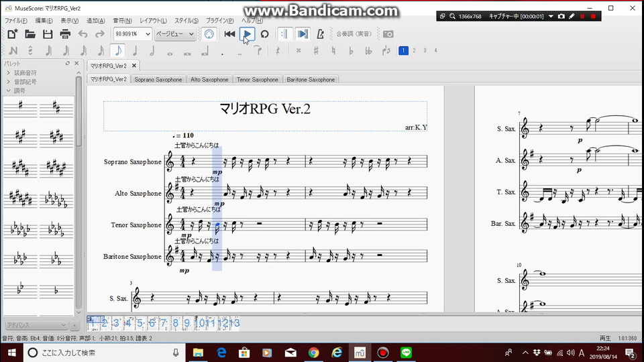Add a tie to the note
Image resolution: width=644 pixels, height=362 pixels.
[258, 51]
